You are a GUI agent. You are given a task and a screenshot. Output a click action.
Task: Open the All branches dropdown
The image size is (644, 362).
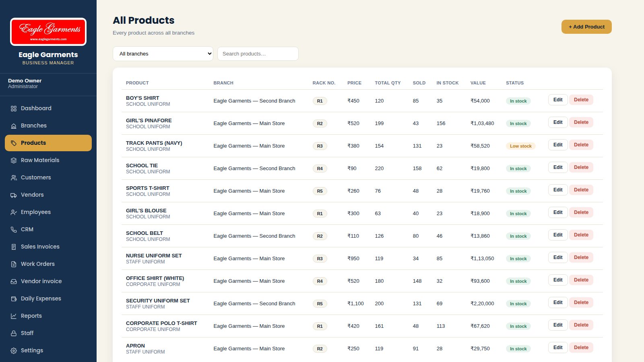coord(163,54)
